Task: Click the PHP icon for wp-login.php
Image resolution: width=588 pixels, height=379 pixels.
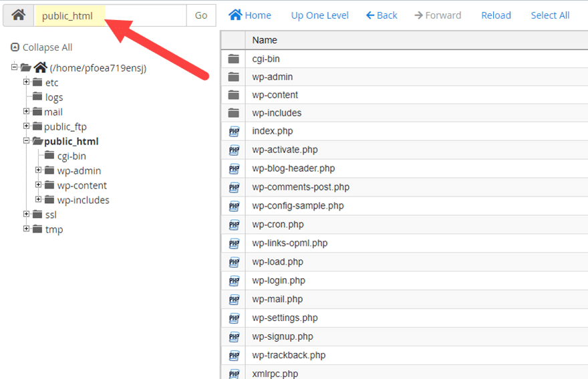Action: pos(234,281)
